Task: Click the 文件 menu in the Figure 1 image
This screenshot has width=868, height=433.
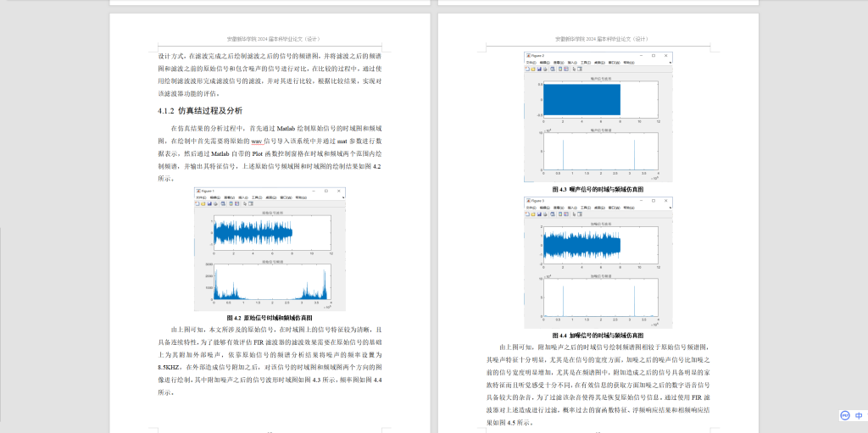Action: [x=201, y=197]
